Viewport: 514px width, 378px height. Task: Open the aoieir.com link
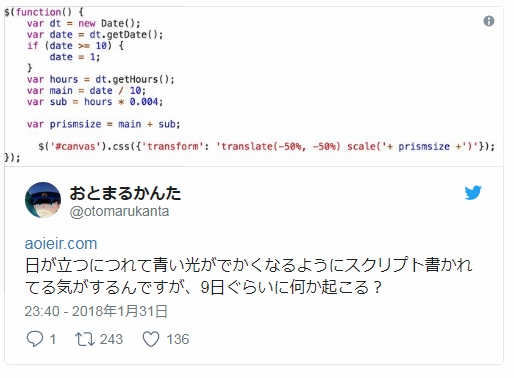61,244
